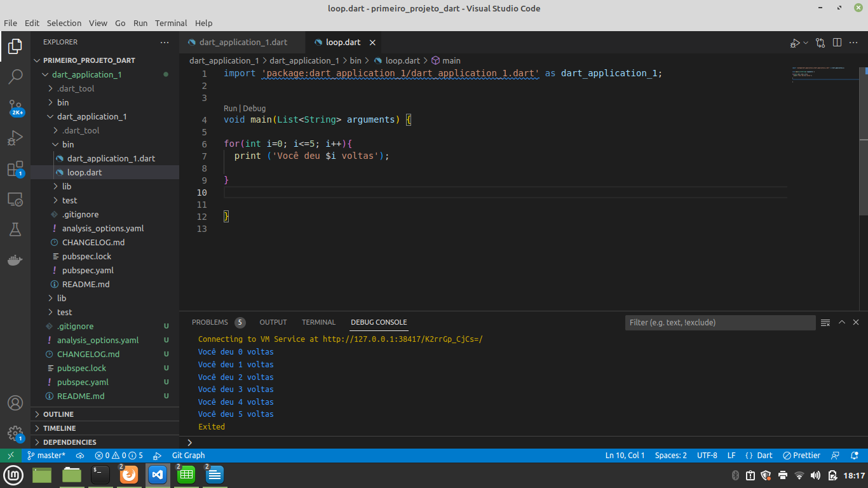Click the Debug CodeLens above main
This screenshot has width=868, height=488.
click(x=254, y=109)
